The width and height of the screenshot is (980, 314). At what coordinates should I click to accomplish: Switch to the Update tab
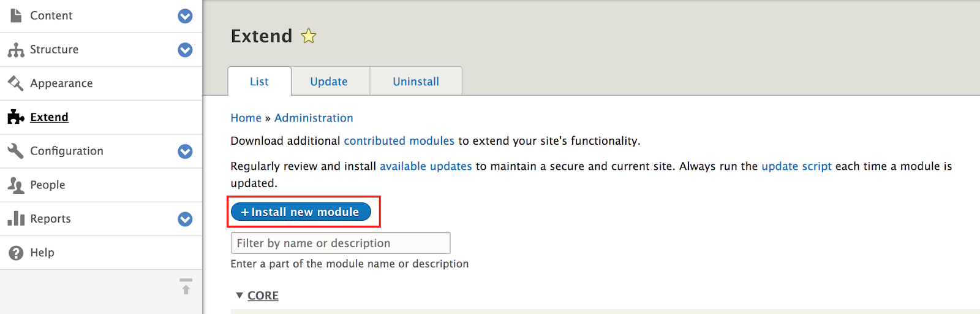[x=329, y=82]
